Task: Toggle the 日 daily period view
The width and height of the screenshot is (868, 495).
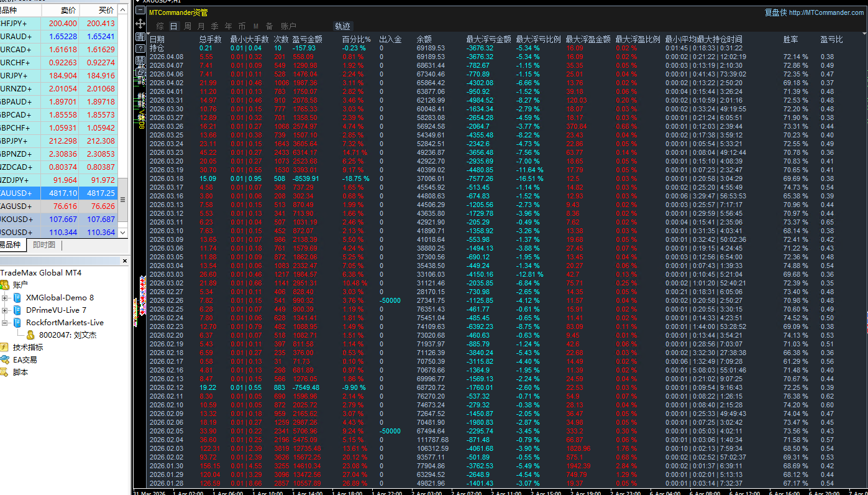Action: [173, 26]
